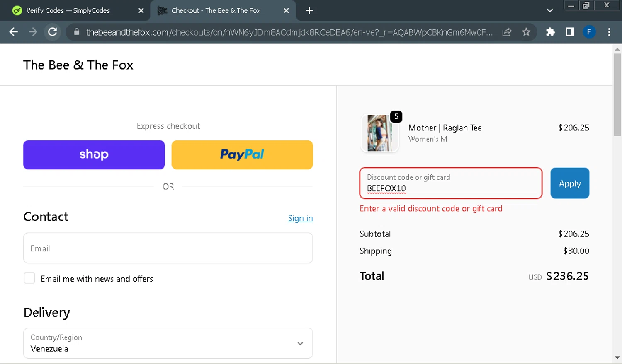Open the Chrome three-dot menu
622x364 pixels.
609,32
